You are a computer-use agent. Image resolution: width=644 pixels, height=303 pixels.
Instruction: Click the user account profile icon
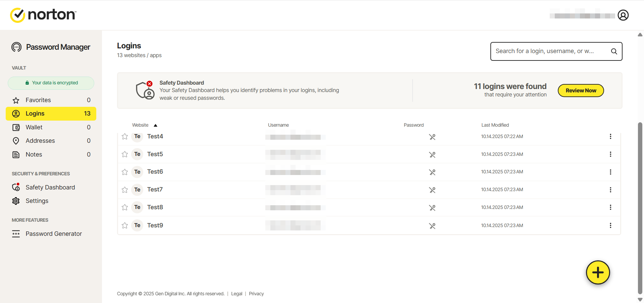[x=623, y=15]
